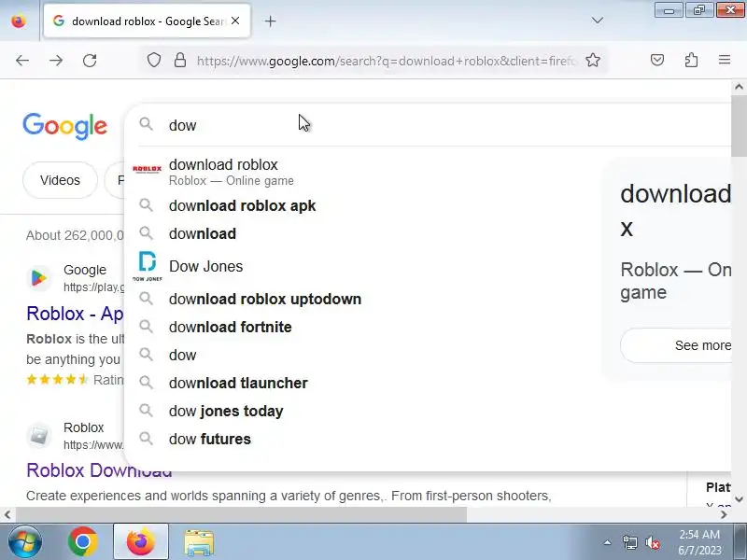
Task: Open the Windows Start menu
Action: pyautogui.click(x=25, y=541)
